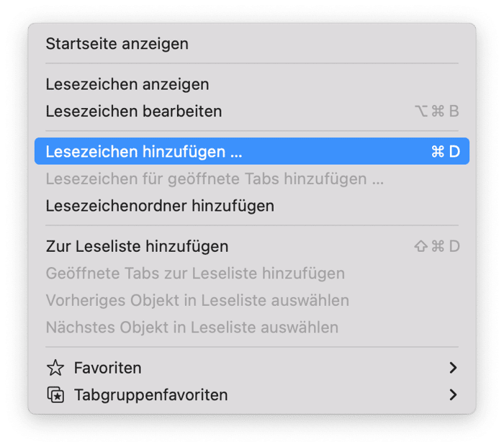This screenshot has width=504, height=447.
Task: Click Geöffnete Tabs zur Leseliste hinzufügen
Action: click(252, 273)
